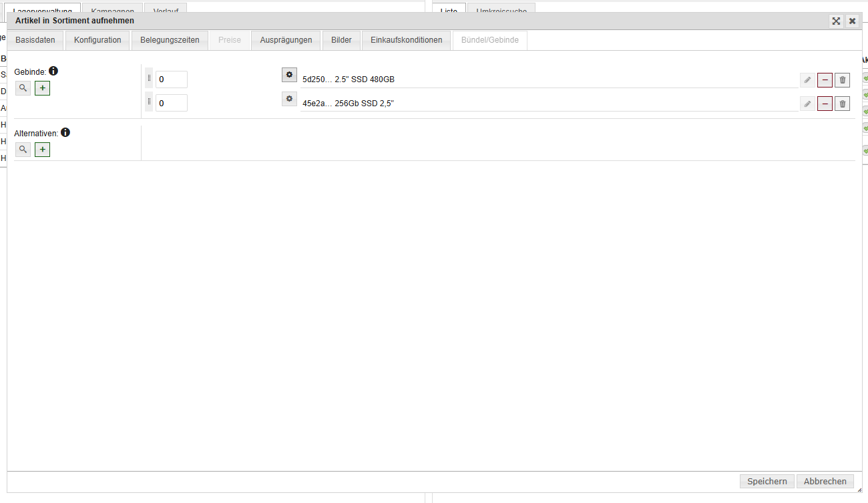Click the info icon beside Gebinde label

53,71
